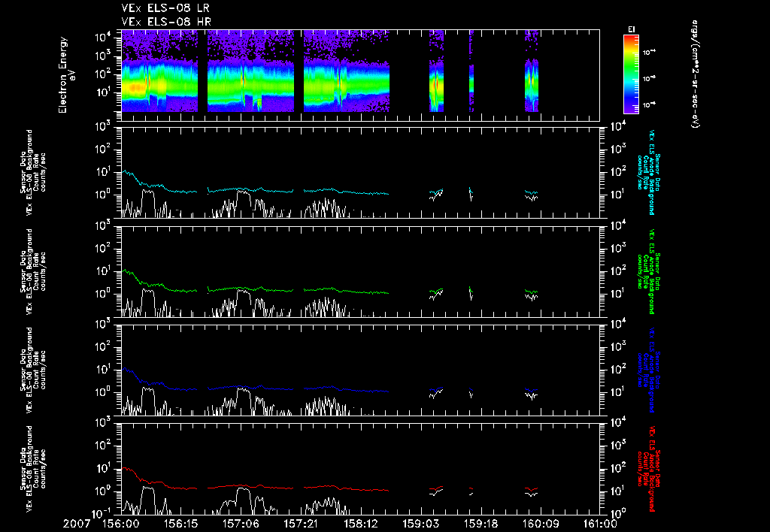Click the '158:12' time axis label
The width and height of the screenshot is (770, 532).
(x=360, y=524)
